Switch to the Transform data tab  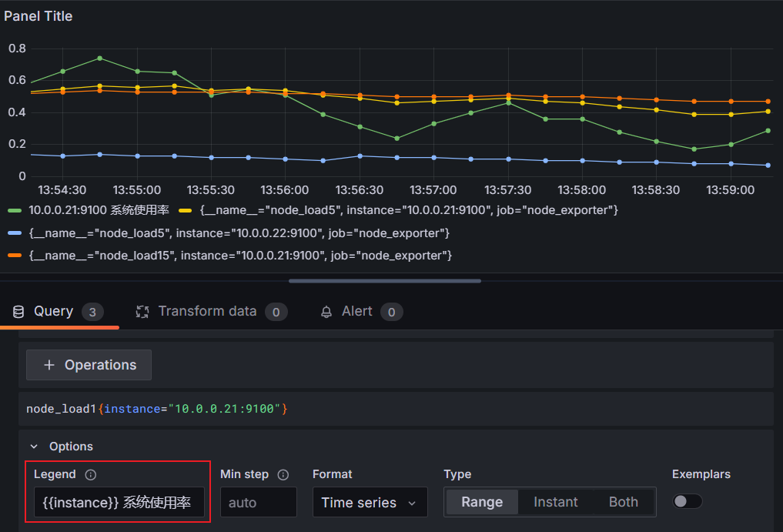coord(207,312)
